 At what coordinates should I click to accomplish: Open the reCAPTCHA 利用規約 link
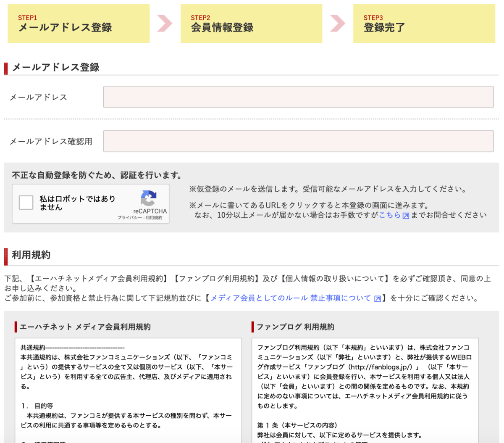[154, 218]
